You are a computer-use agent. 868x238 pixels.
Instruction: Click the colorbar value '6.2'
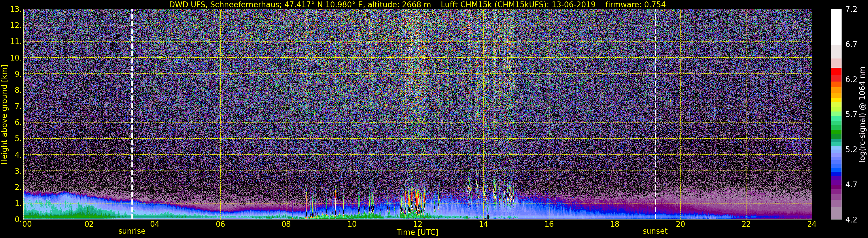click(851, 80)
